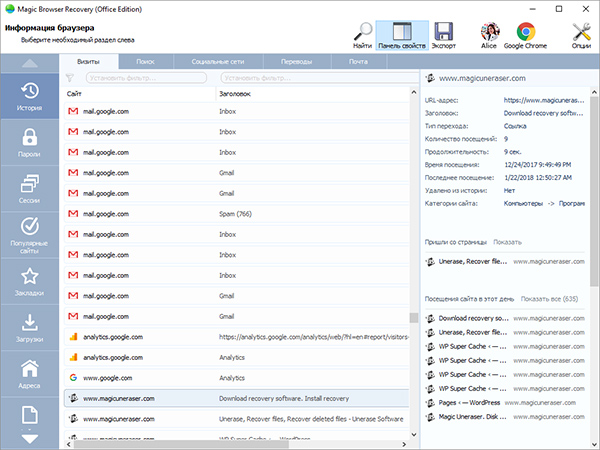Image resolution: width=600 pixels, height=450 pixels.
Task: Open the История sidebar section
Action: (29, 96)
